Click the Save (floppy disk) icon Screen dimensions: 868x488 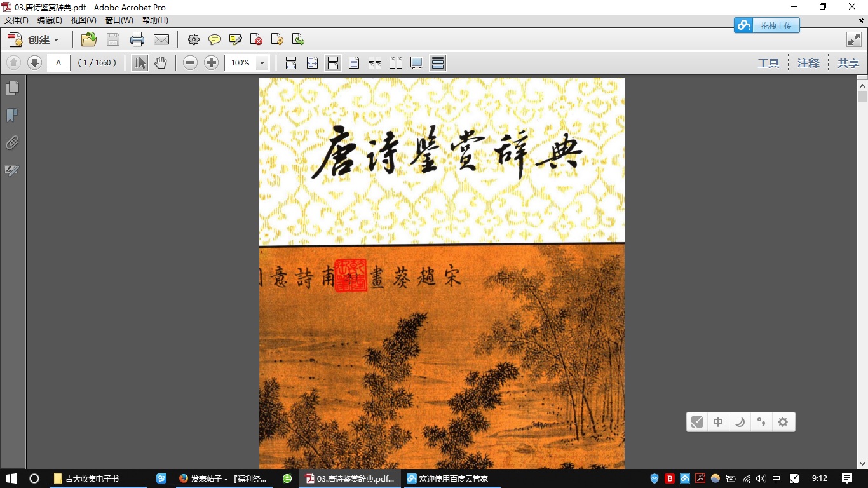[x=113, y=39]
